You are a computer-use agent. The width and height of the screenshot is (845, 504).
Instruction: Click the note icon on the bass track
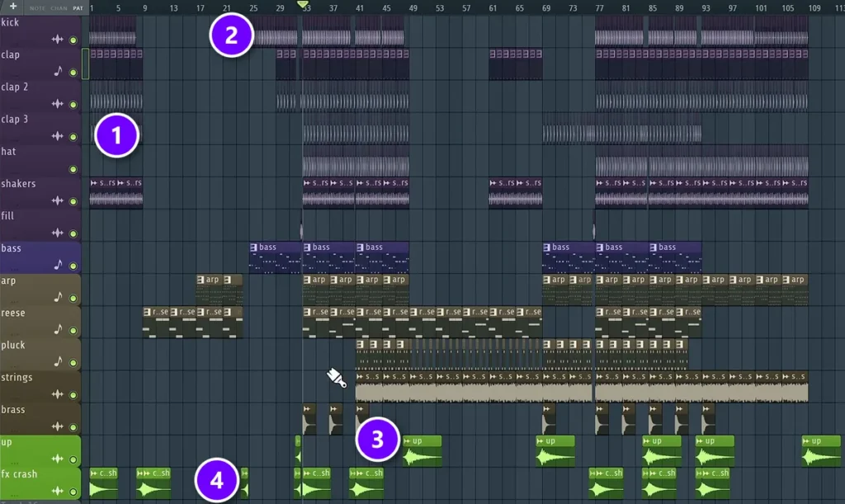[59, 265]
